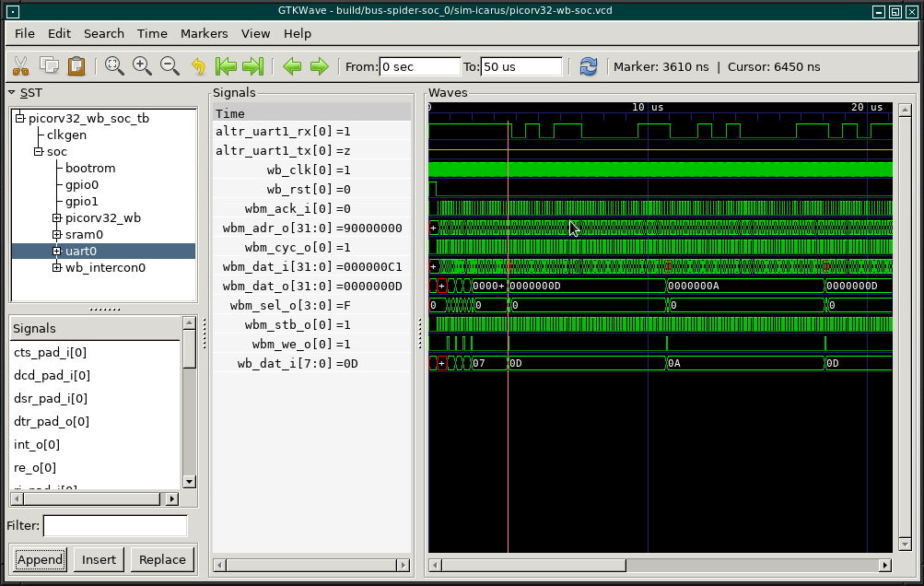The height and width of the screenshot is (586, 924).
Task: Select the wbm_dat_o[31:0] signal row
Action: 311,286
